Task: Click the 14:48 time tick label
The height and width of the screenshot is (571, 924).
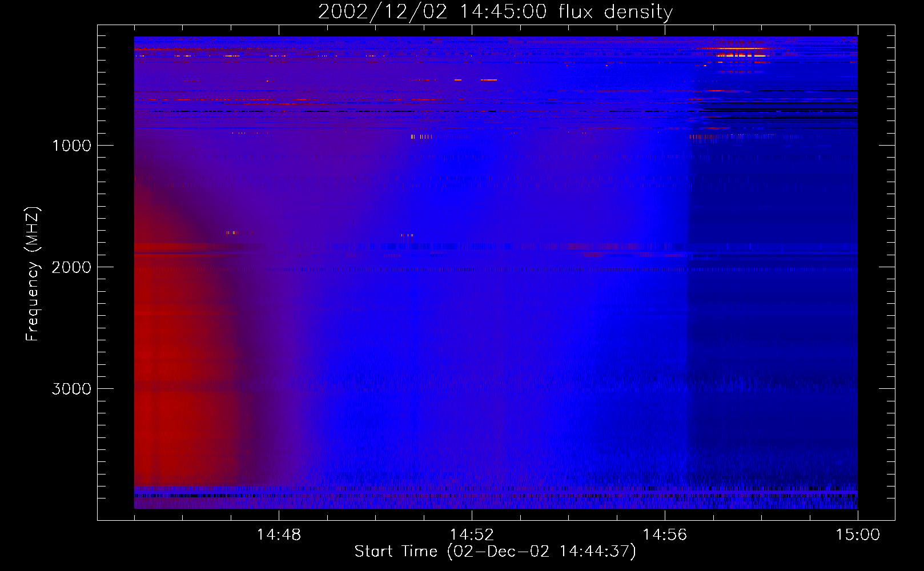Action: (279, 535)
